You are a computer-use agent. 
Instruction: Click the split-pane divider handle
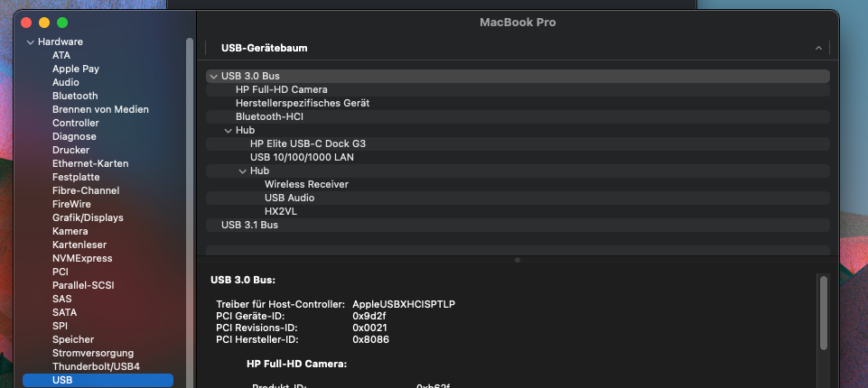coord(517,260)
